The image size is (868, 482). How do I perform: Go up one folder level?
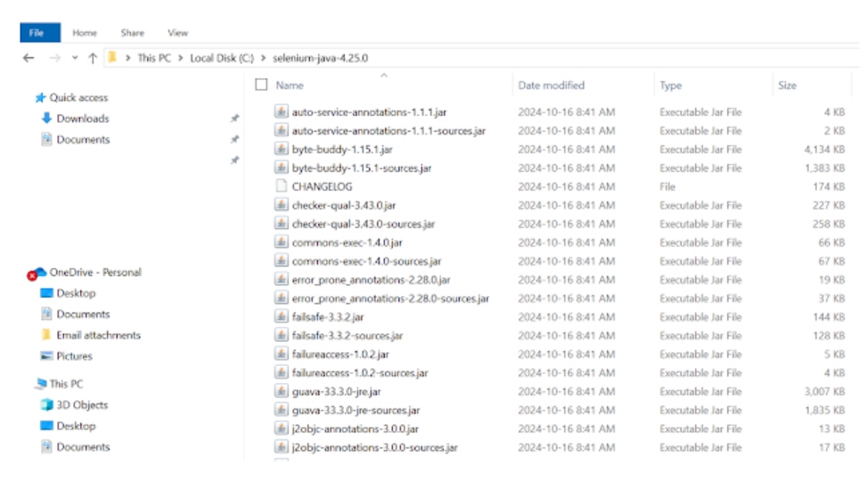(93, 58)
